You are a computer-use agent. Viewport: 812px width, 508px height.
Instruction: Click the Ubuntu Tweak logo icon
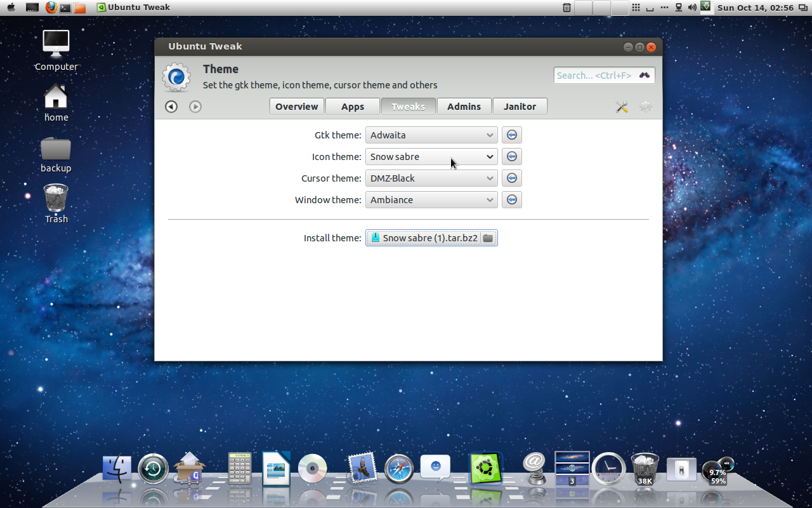coord(176,77)
